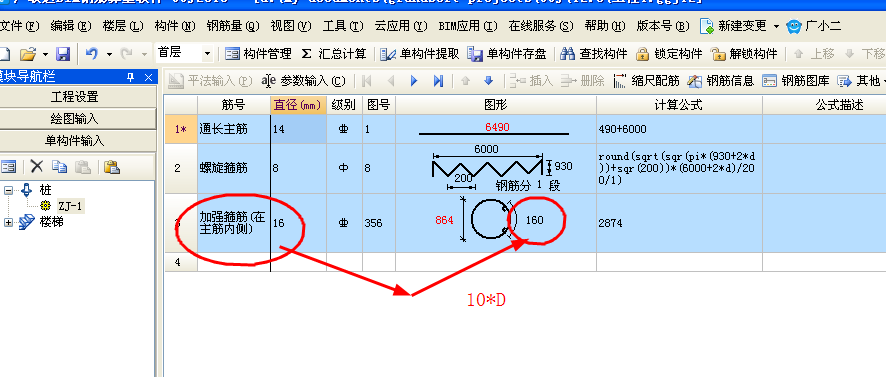Open the 构件(N) menu
Viewport: 886px width, 377px height.
(175, 26)
